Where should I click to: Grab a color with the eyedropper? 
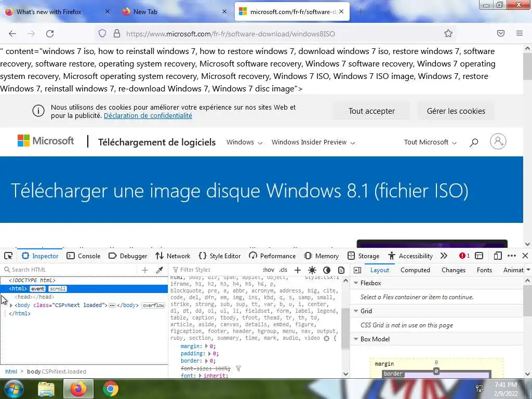159,270
